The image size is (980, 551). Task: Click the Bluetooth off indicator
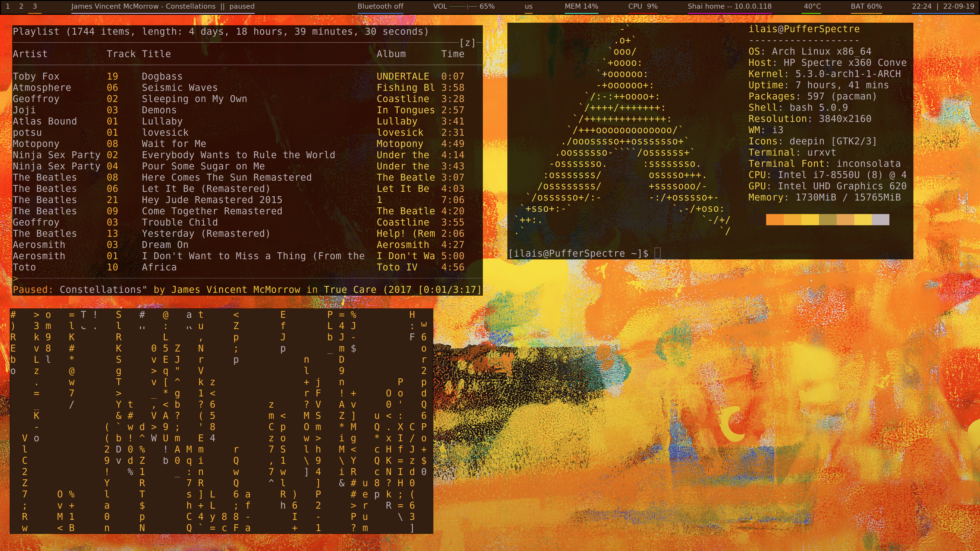[x=380, y=6]
